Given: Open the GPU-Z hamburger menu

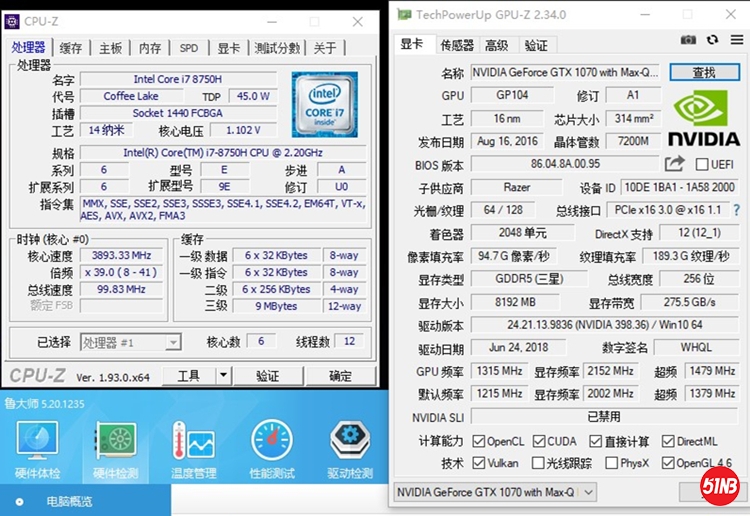Looking at the screenshot, I should [735, 39].
